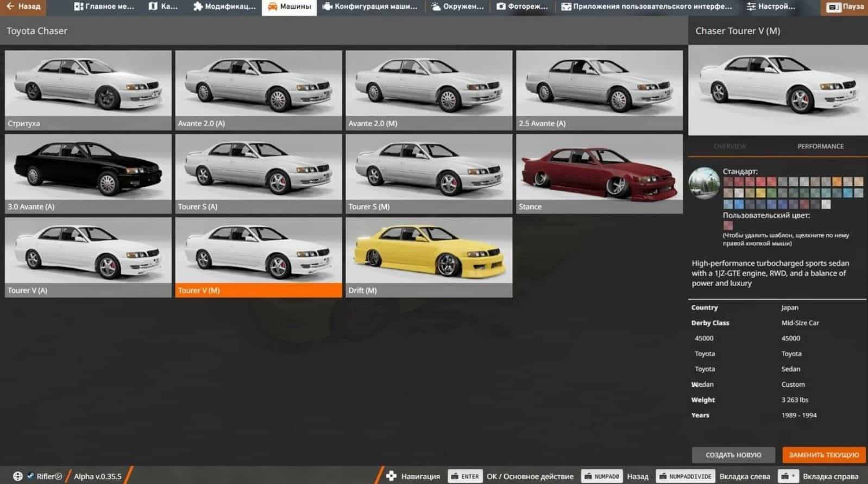
Task: Select the black 3.0 Avante (A) car
Action: click(x=88, y=174)
